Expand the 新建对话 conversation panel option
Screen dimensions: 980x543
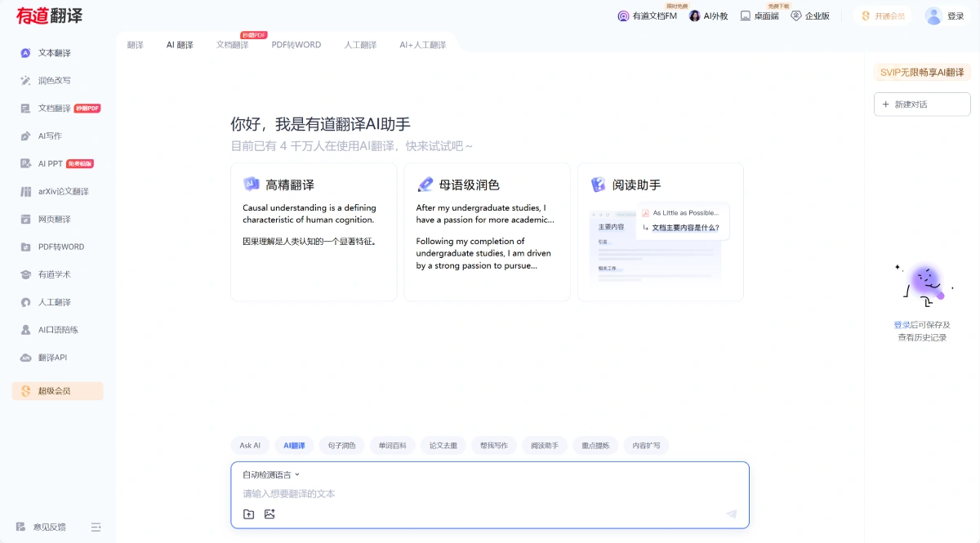[921, 104]
